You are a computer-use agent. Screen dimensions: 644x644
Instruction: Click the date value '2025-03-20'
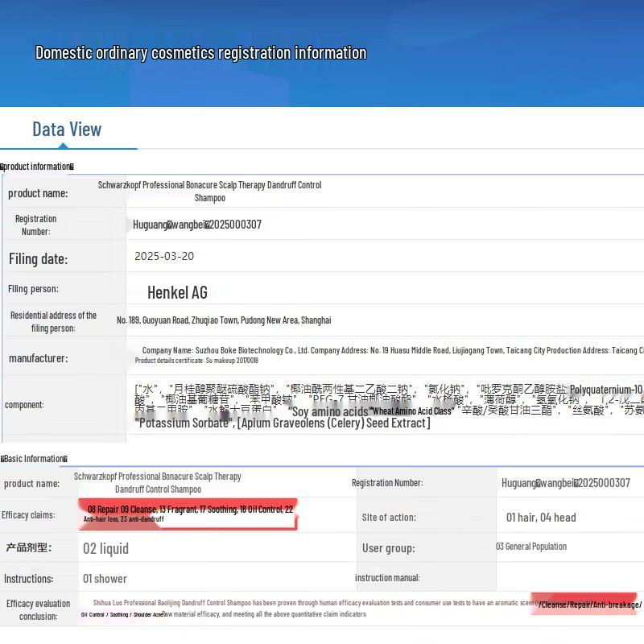pos(164,256)
